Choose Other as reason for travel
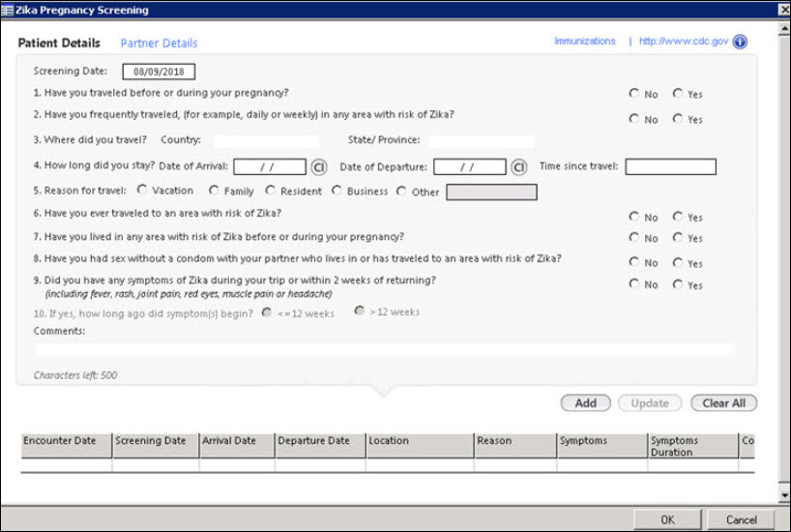Viewport: 791px width, 532px height. 401,192
